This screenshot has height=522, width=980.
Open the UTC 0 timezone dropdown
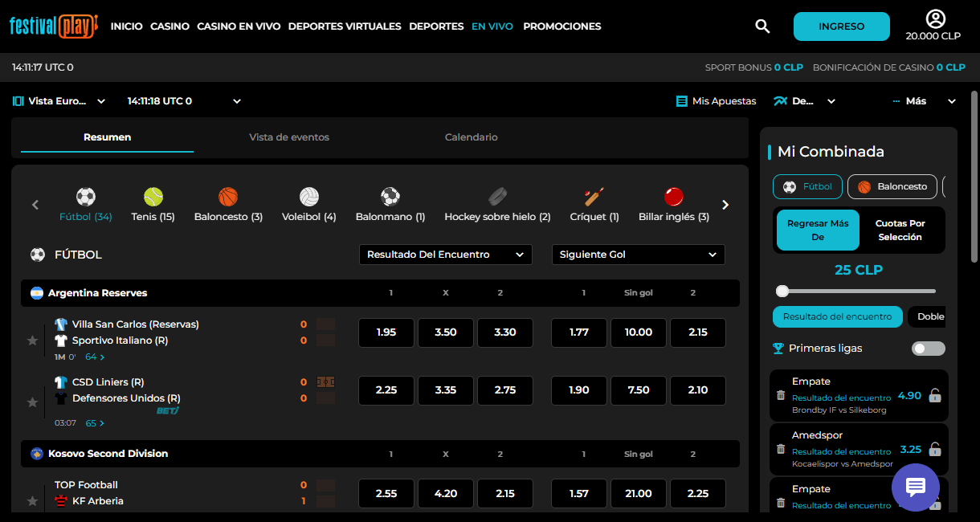click(184, 101)
